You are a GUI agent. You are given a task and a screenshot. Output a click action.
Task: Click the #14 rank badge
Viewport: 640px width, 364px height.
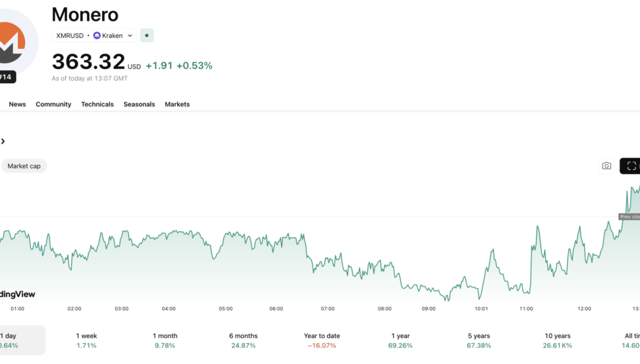coord(6,77)
